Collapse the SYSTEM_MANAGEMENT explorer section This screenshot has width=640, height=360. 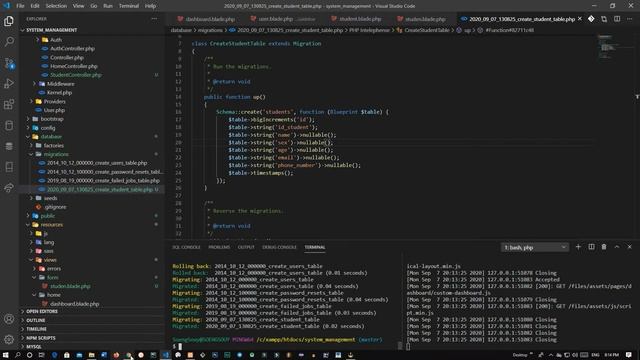(51, 30)
